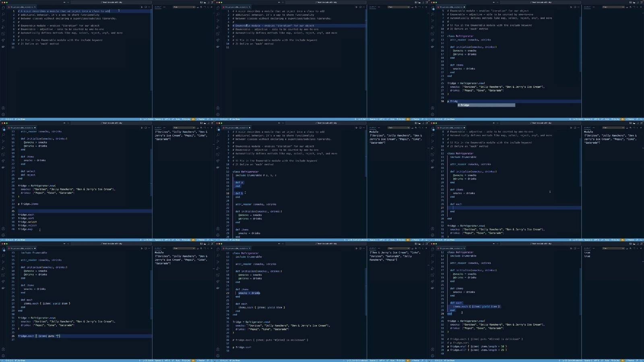The width and height of the screenshot is (644, 362).
Task: Open the Manage gear in the bottom-left window
Action: [x=3, y=356]
